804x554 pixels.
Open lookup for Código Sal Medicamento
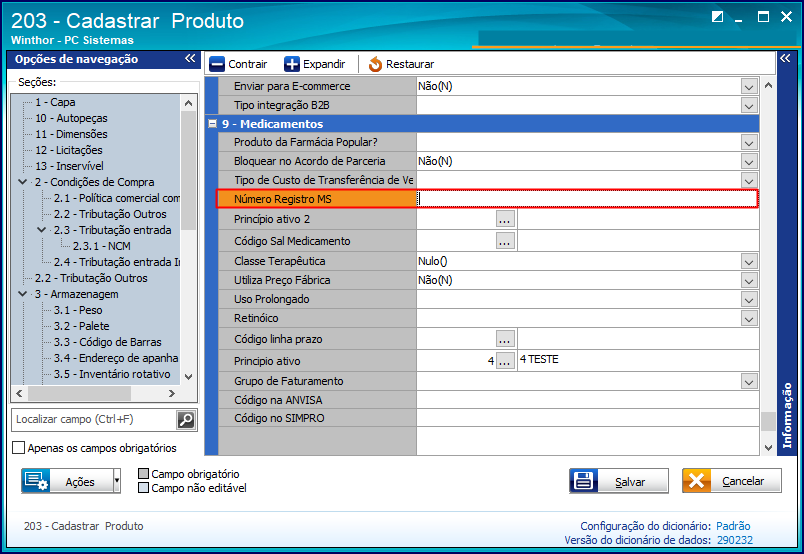point(505,241)
